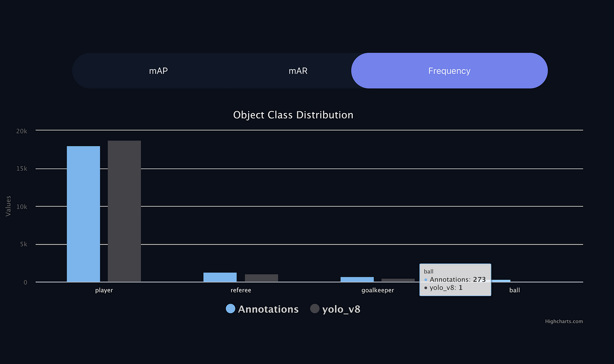Hide the yolo_v8 series via legend label

click(341, 309)
